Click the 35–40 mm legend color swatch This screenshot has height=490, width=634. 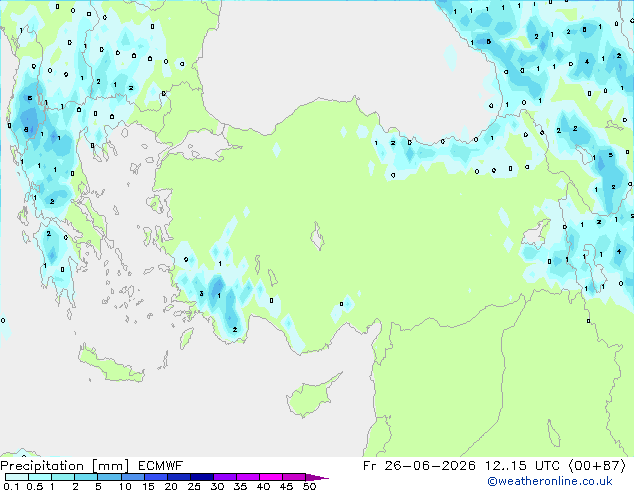247,477
